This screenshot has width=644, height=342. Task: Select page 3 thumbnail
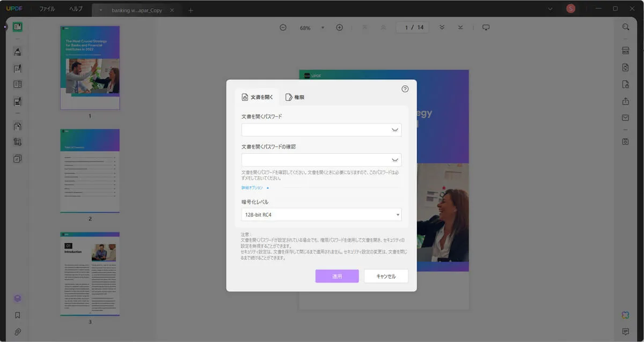[x=90, y=273]
